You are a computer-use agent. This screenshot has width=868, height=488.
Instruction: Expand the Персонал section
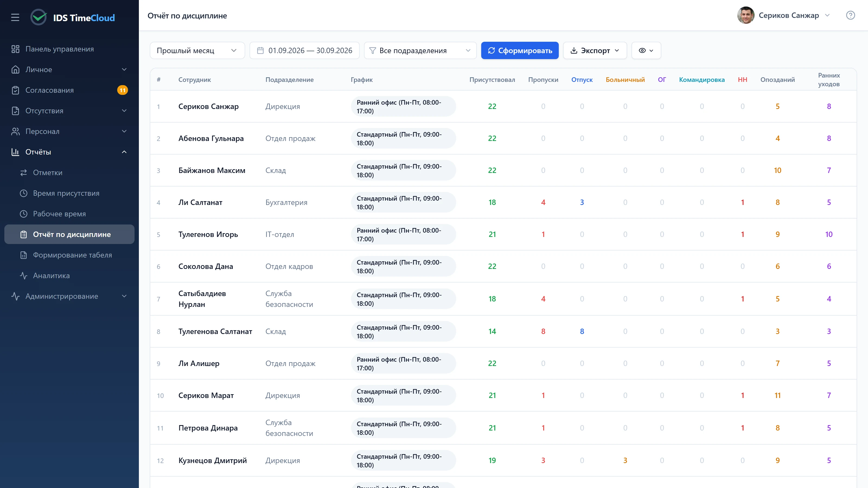[69, 131]
